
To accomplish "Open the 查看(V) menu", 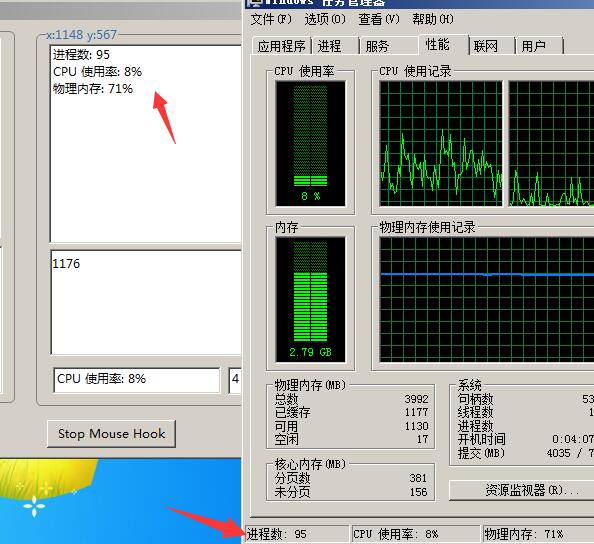I will point(379,19).
